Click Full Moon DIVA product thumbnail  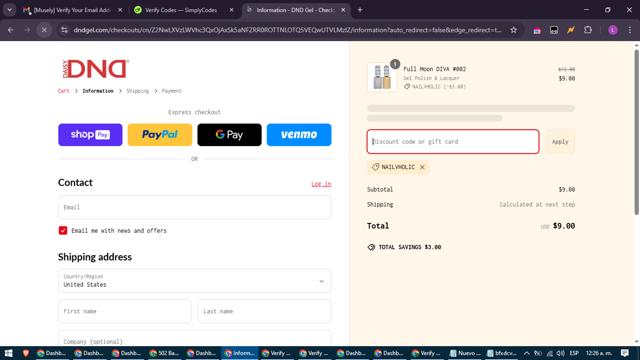382,77
